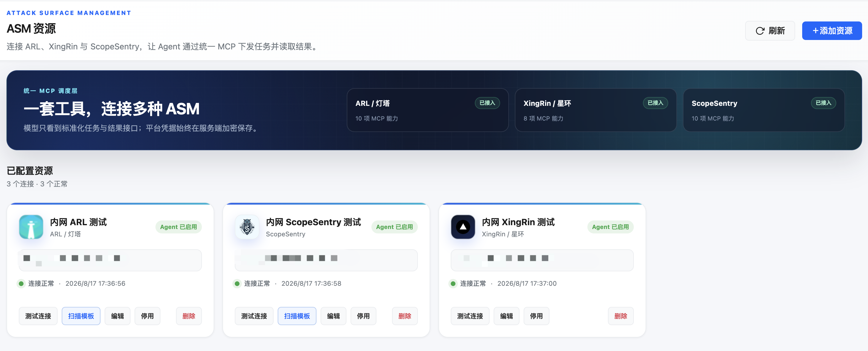Click the ScopeSentry platform tile in banner

(x=764, y=110)
